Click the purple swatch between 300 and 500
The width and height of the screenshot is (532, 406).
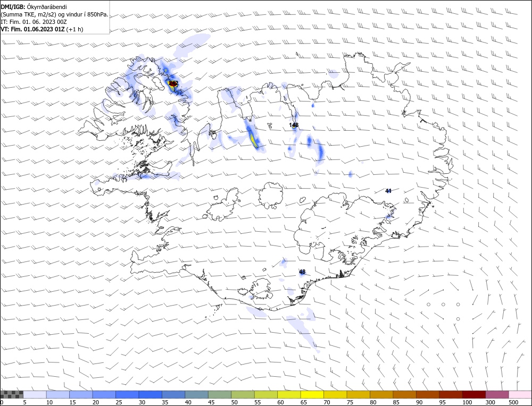click(x=497, y=394)
